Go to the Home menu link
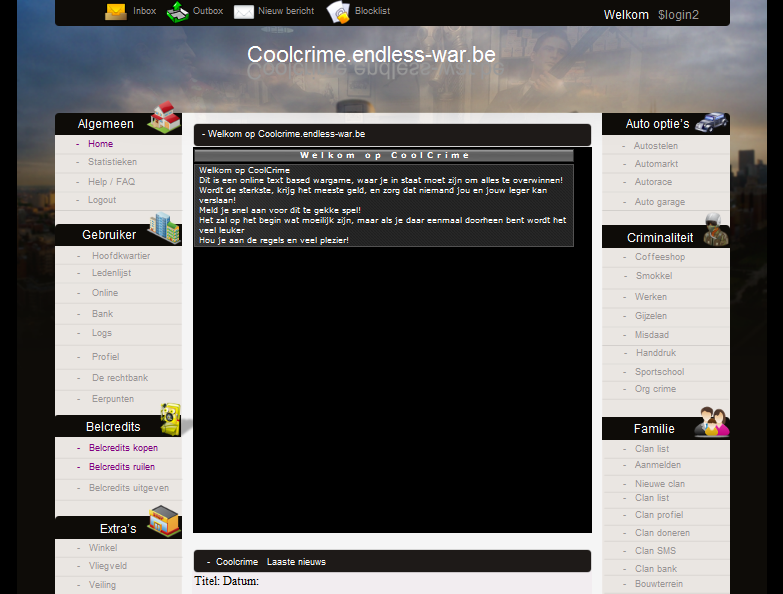This screenshot has width=783, height=594. (100, 144)
